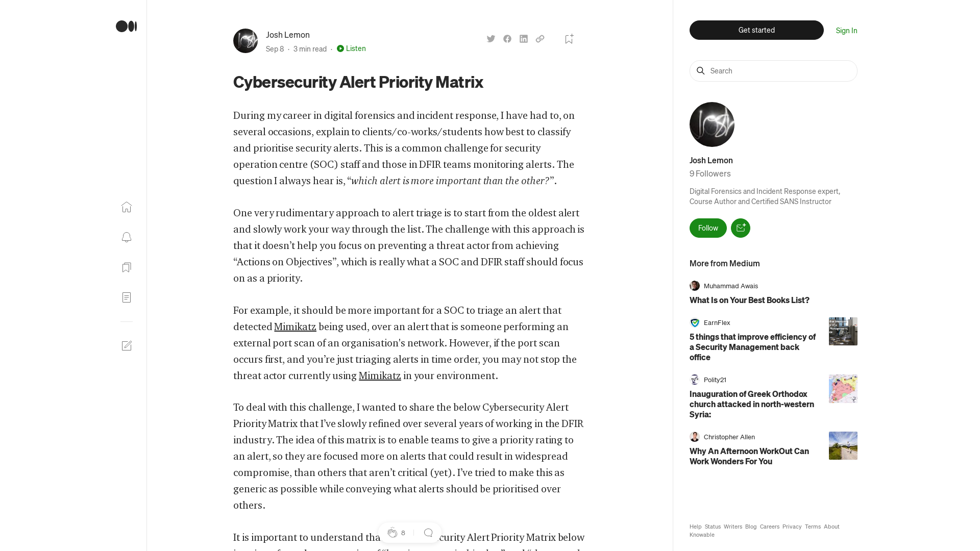This screenshot has height=551, width=980.
Task: Clap for the article
Action: pos(393,532)
